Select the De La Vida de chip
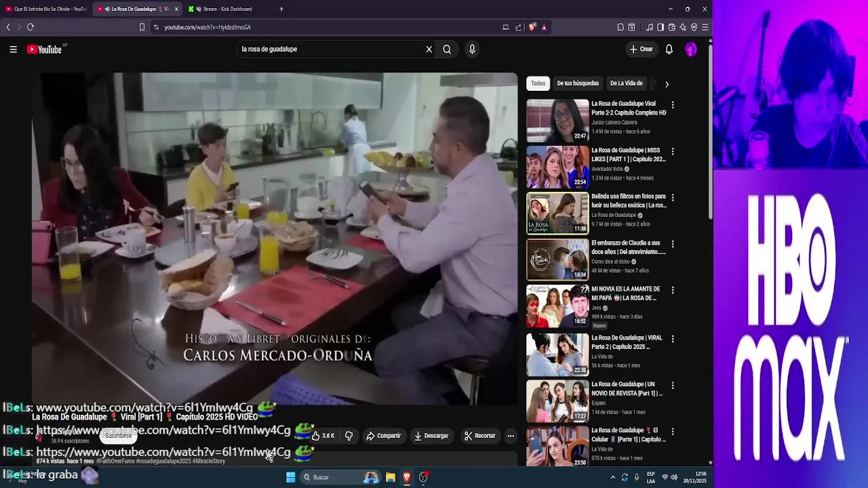The height and width of the screenshot is (488, 868). (626, 83)
